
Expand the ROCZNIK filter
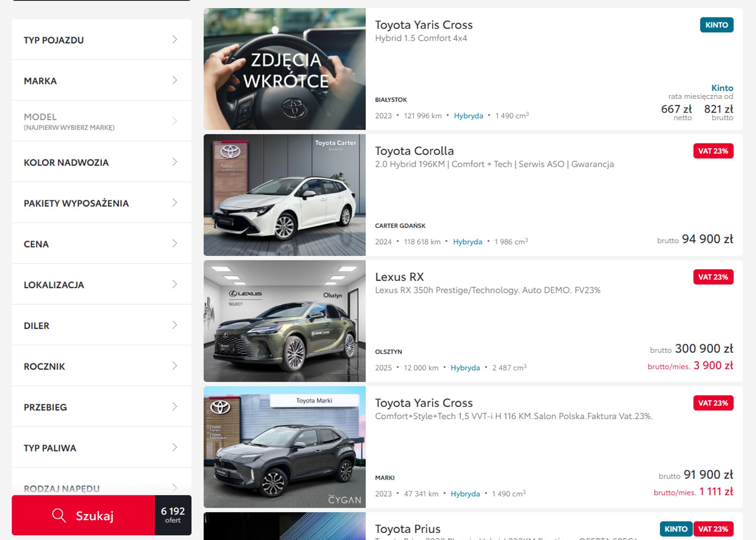tap(101, 366)
